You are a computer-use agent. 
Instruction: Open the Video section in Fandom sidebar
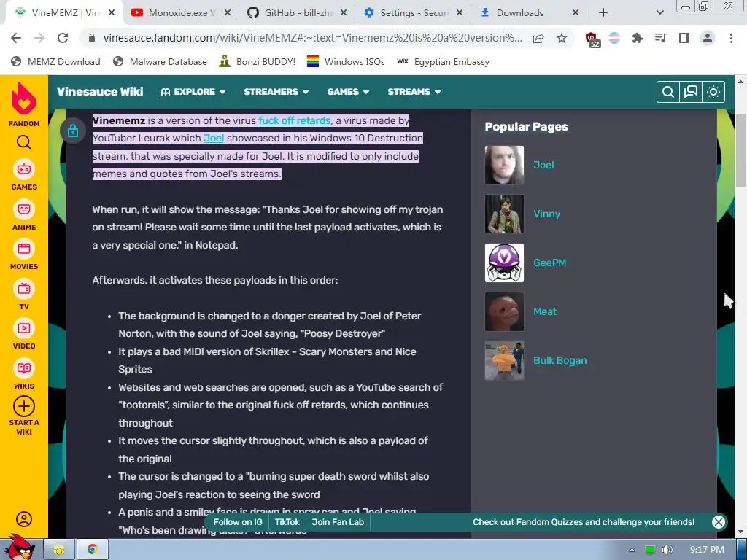(24, 334)
